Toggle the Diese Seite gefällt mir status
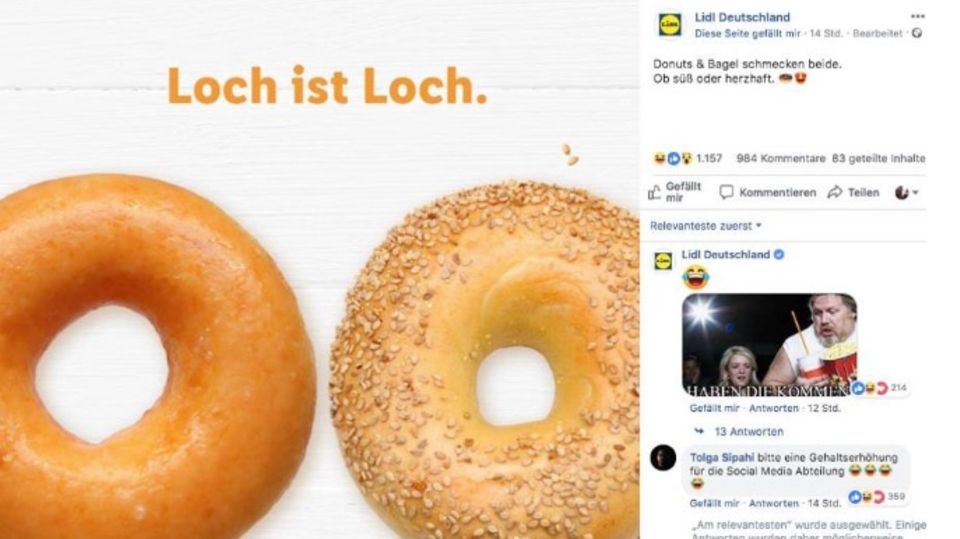This screenshot has width=960, height=539. coord(748,34)
